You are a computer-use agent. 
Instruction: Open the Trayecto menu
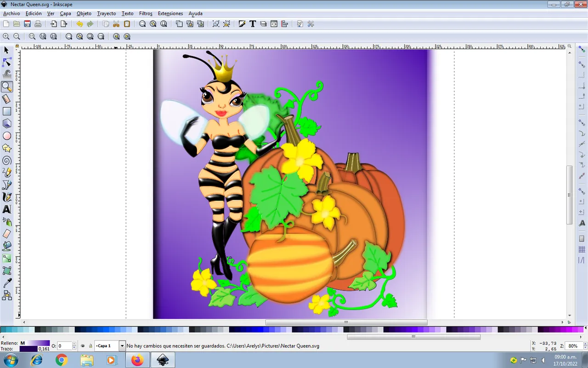(x=106, y=13)
